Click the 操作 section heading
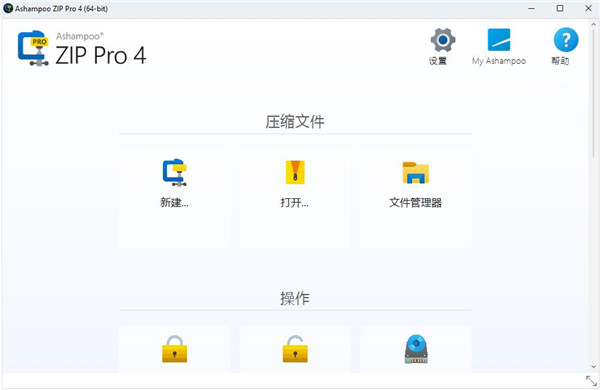 (295, 298)
